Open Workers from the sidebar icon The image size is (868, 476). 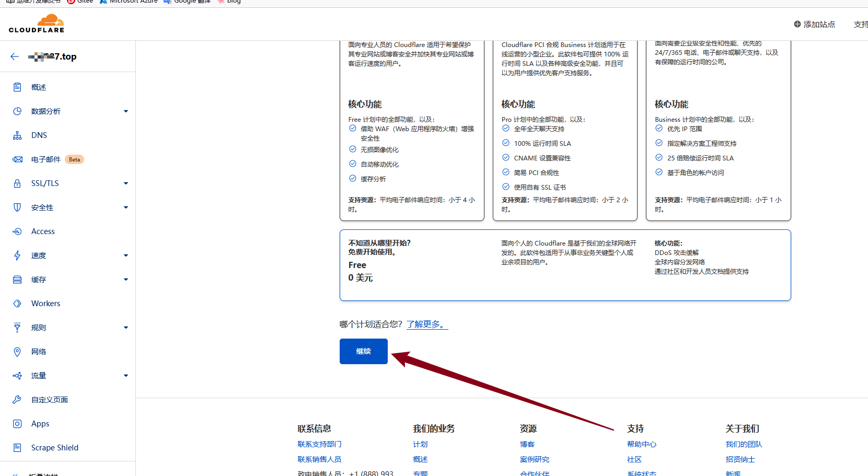17,304
